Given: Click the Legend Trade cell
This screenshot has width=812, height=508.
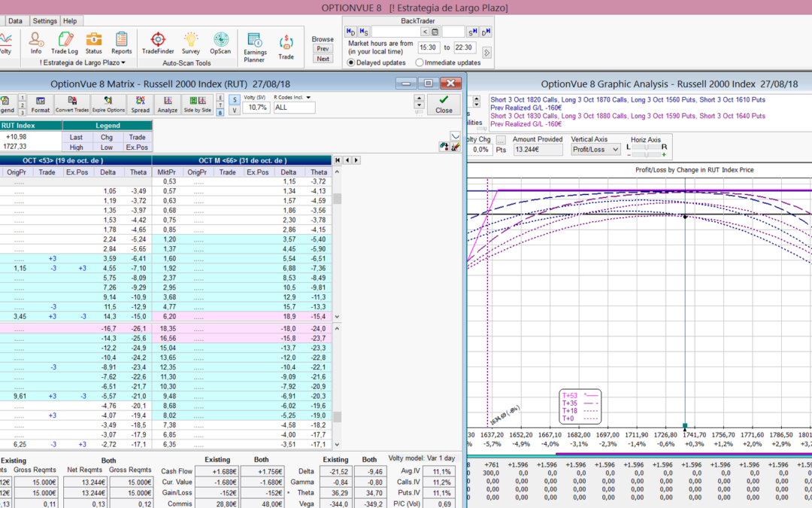Looking at the screenshot, I should (138, 138).
